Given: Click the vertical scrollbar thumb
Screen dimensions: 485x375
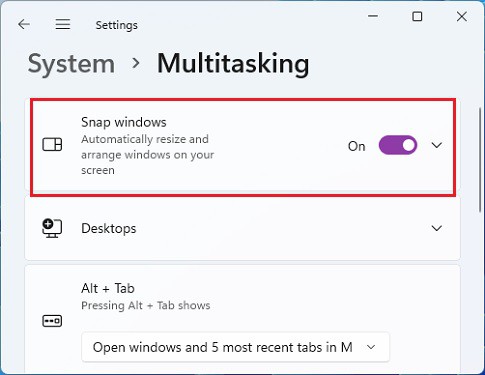Looking at the screenshot, I should [x=480, y=159].
